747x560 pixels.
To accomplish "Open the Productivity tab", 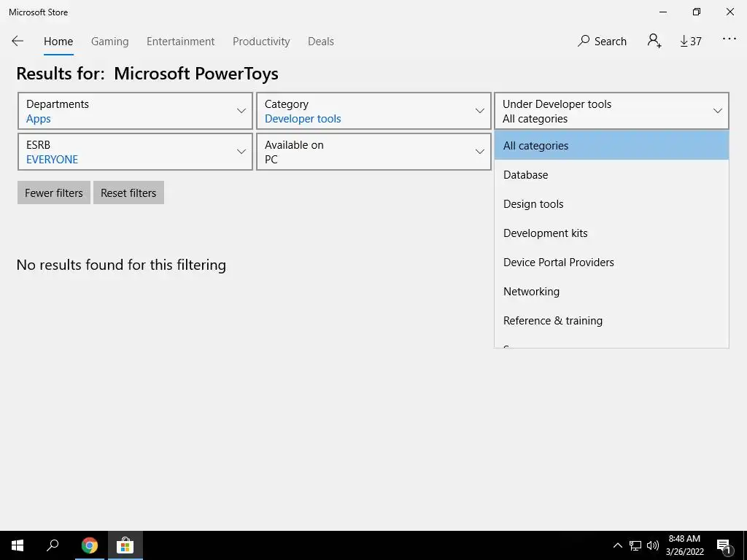I will tap(261, 42).
